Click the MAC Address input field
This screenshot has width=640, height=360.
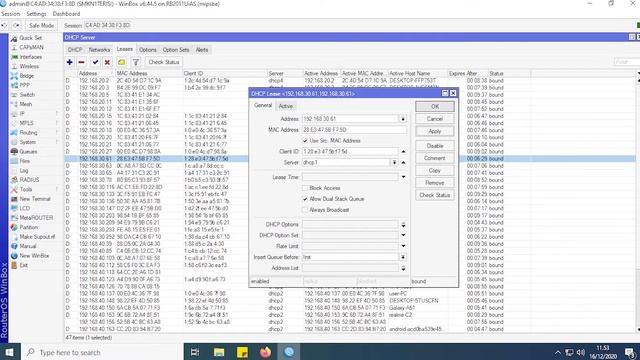click(354, 130)
